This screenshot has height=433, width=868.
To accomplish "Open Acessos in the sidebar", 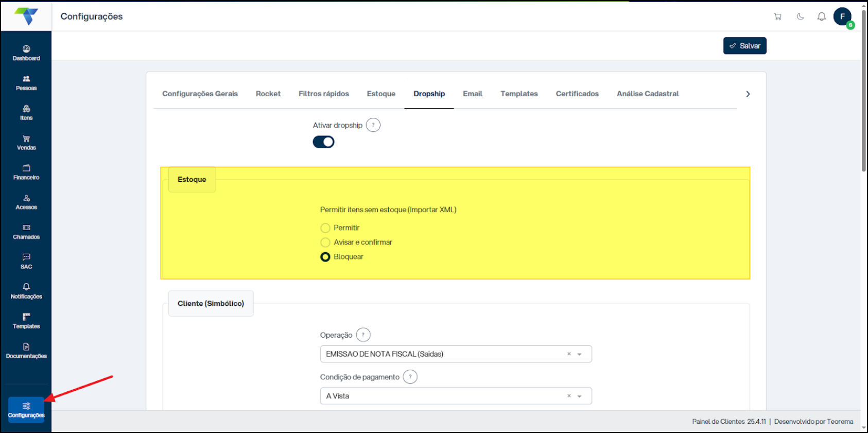I will pos(26,202).
